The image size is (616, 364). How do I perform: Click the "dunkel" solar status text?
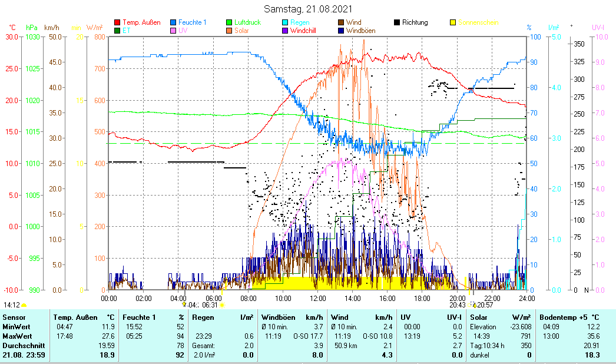480,355
